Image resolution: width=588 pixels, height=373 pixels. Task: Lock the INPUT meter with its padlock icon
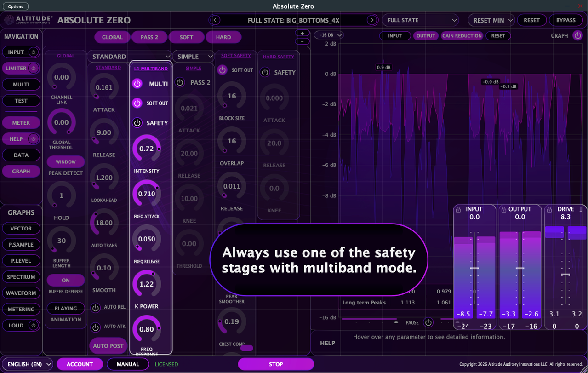tap(458, 210)
